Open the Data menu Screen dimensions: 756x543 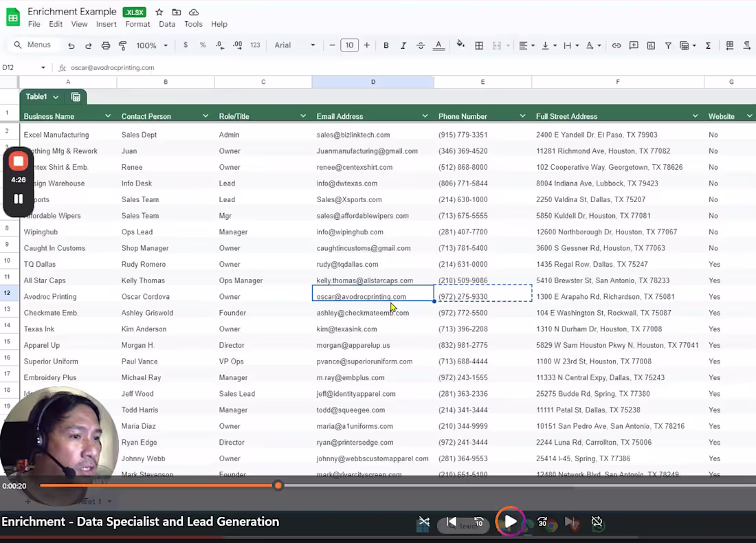tap(167, 24)
